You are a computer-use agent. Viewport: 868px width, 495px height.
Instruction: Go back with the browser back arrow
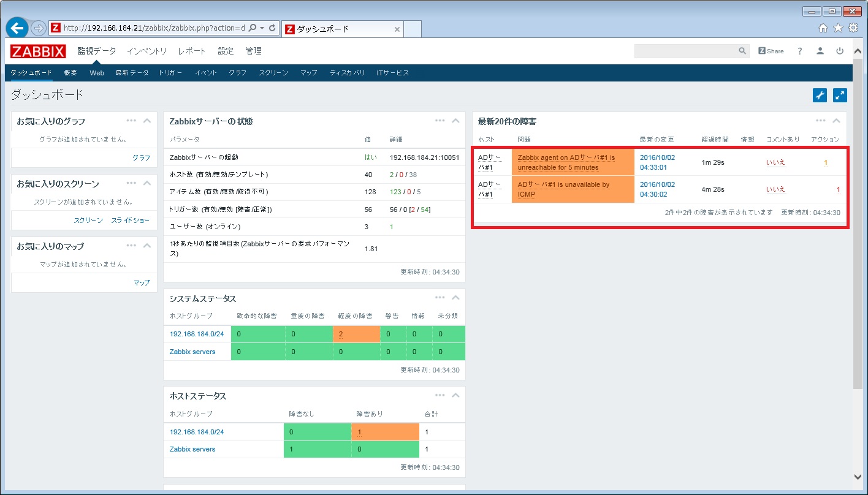[x=17, y=28]
